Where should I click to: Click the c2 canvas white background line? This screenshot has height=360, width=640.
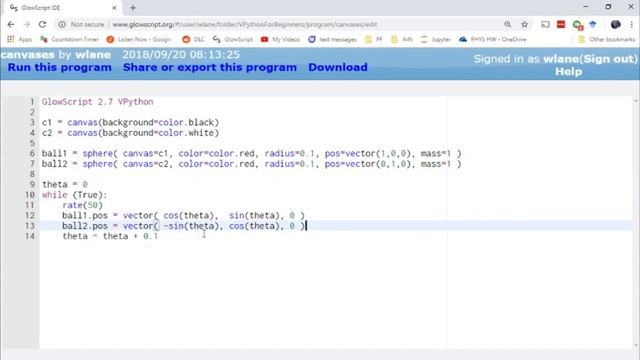coord(130,133)
